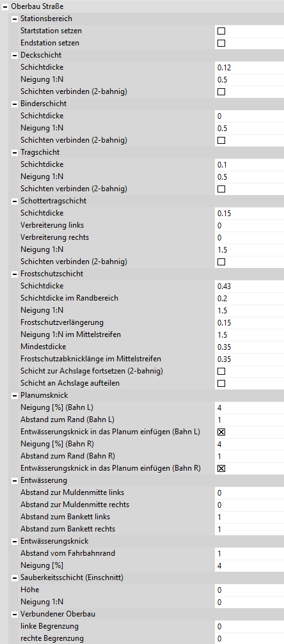Collapse the Planumsknick section
Screen dimensions: 284x644
[14, 395]
